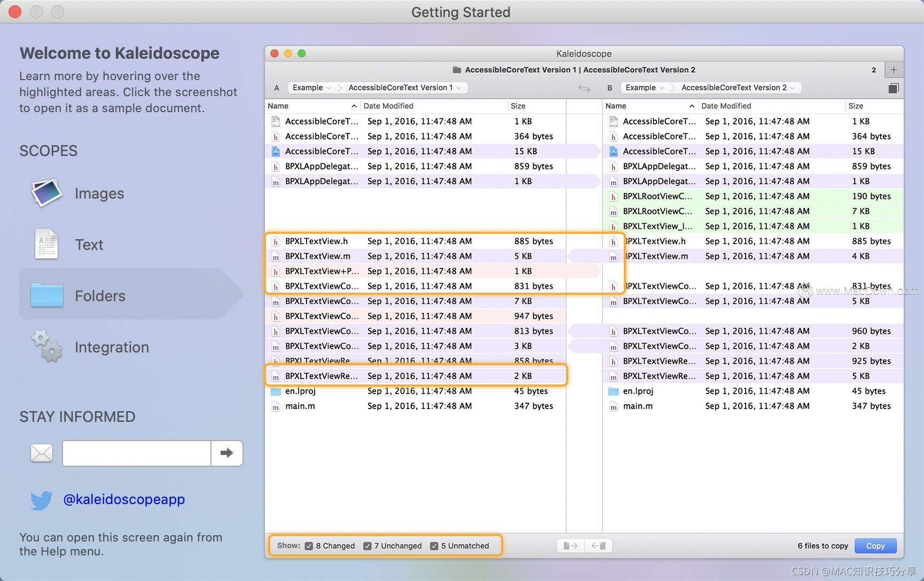
Task: Click the Copy button
Action: (x=875, y=546)
